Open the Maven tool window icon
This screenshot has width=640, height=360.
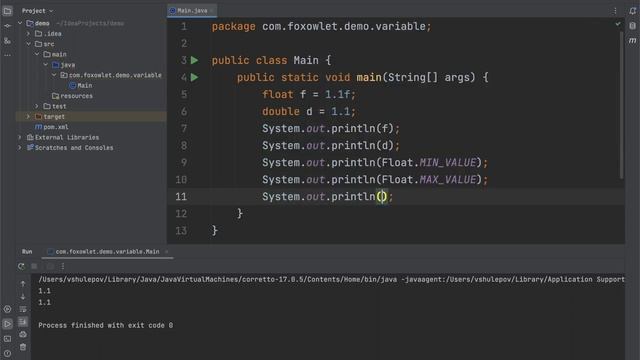pyautogui.click(x=632, y=40)
